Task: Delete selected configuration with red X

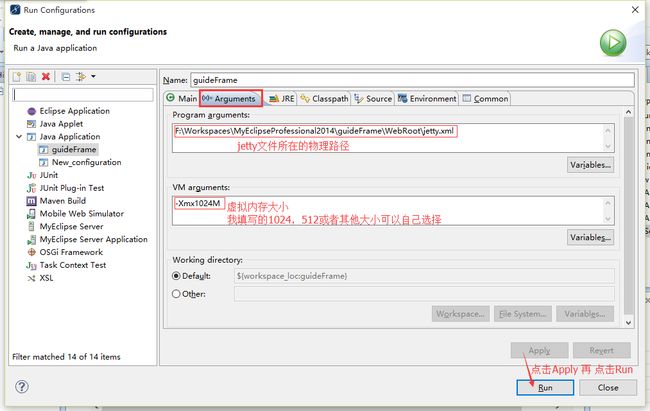Action: click(x=46, y=76)
